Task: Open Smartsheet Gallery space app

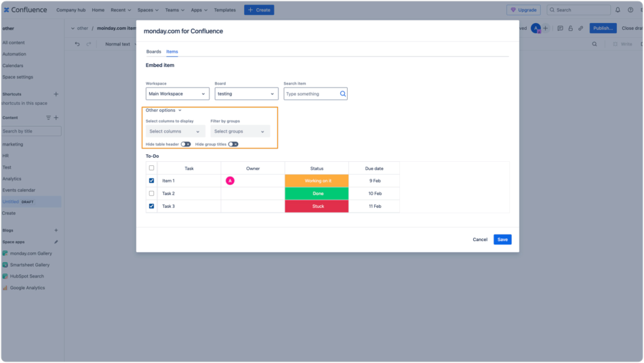Action: pos(26,265)
